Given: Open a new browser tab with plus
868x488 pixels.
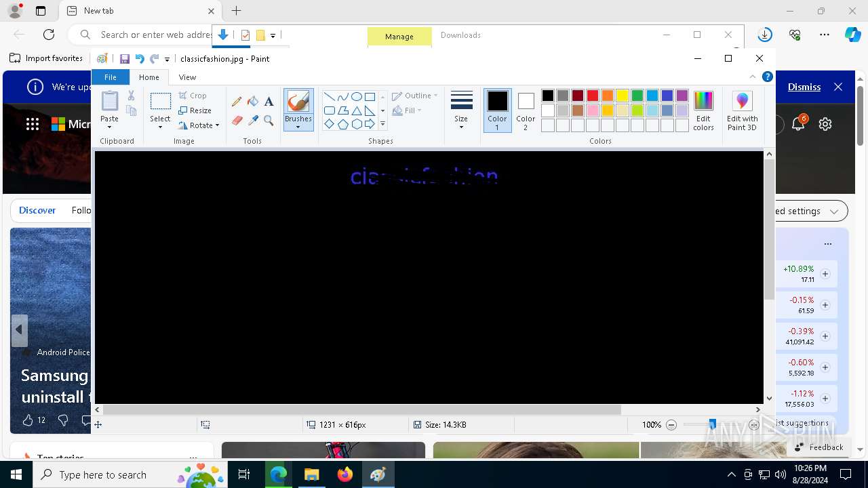Looking at the screenshot, I should 236,11.
